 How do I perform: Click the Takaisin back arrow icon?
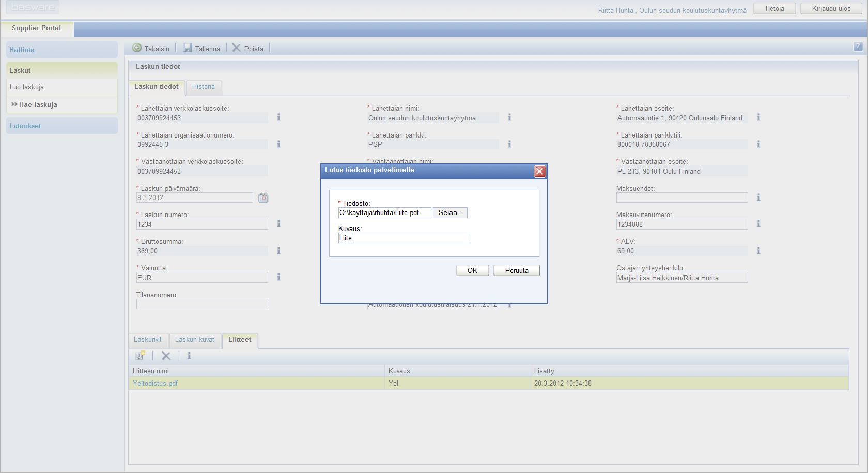pyautogui.click(x=137, y=48)
